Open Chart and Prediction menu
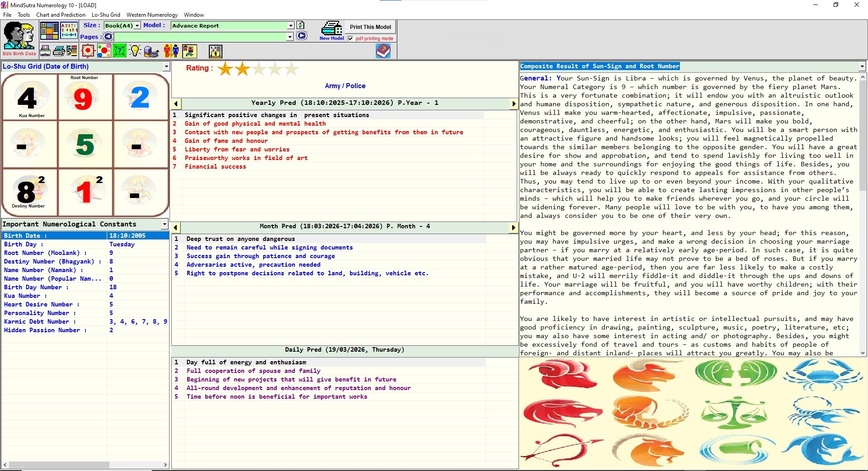868x471 pixels. click(61, 15)
